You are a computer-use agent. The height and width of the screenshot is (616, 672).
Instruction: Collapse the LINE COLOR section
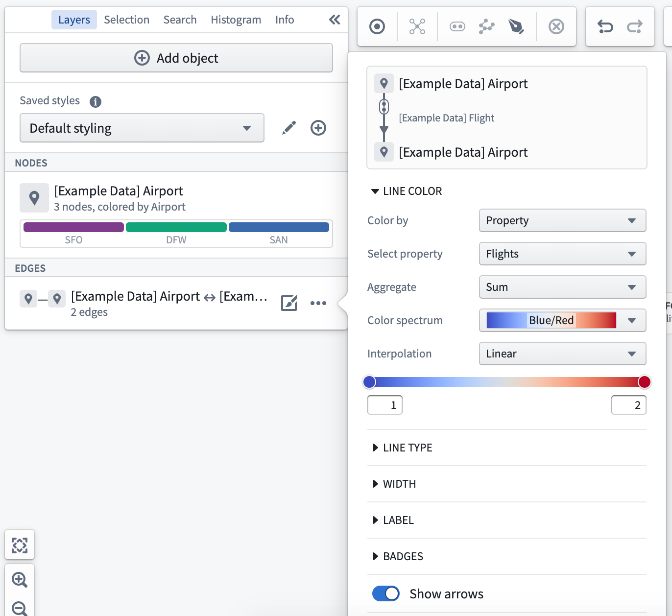(x=407, y=191)
